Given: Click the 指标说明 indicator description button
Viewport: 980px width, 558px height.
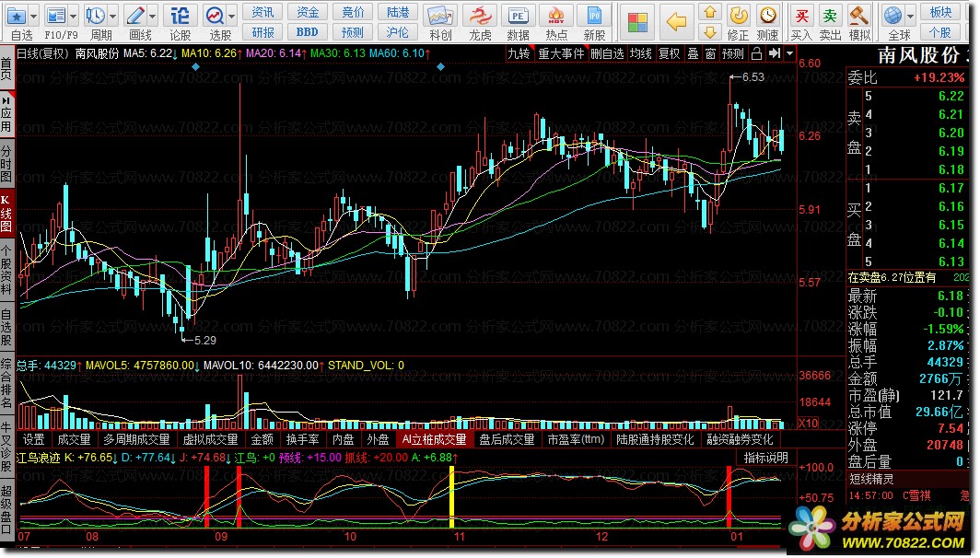Looking at the screenshot, I should coord(765,458).
